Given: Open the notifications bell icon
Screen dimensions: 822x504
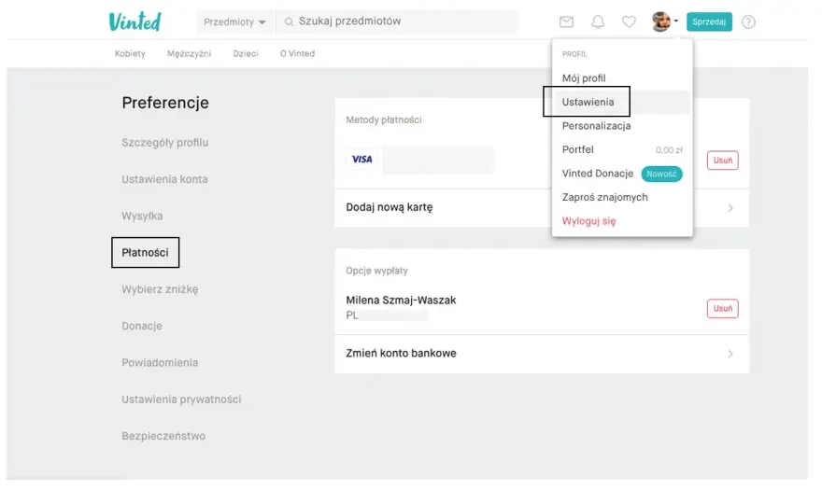Looking at the screenshot, I should [598, 22].
